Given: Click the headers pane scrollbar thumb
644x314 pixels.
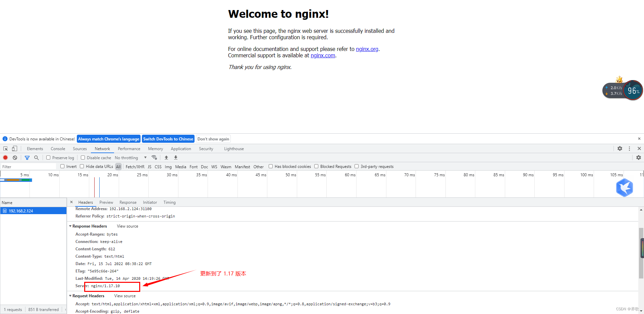Looking at the screenshot, I should point(641,253).
